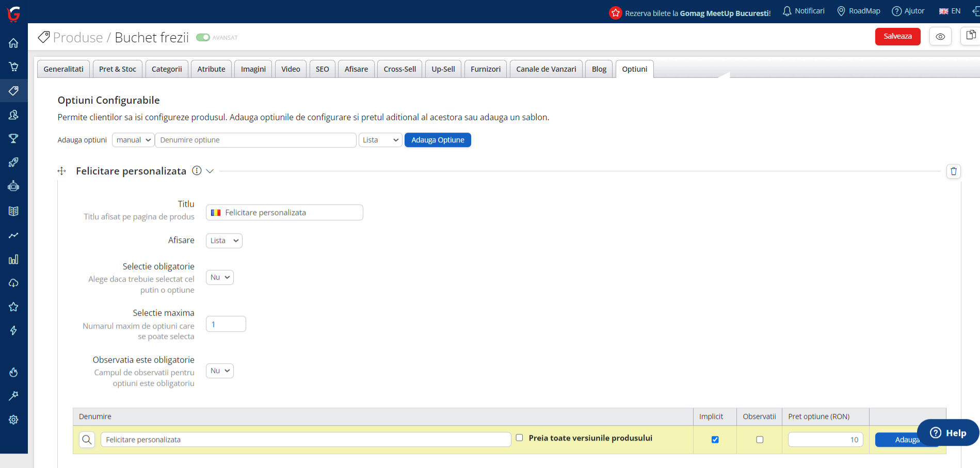
Task: Delete Felicitare personalizata option with trash icon
Action: point(953,171)
